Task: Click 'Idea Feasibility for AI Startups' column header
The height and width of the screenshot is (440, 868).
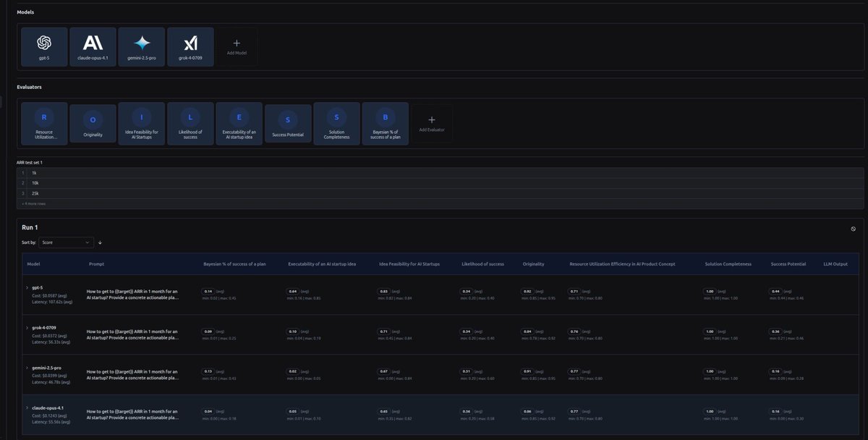Action: tap(409, 264)
